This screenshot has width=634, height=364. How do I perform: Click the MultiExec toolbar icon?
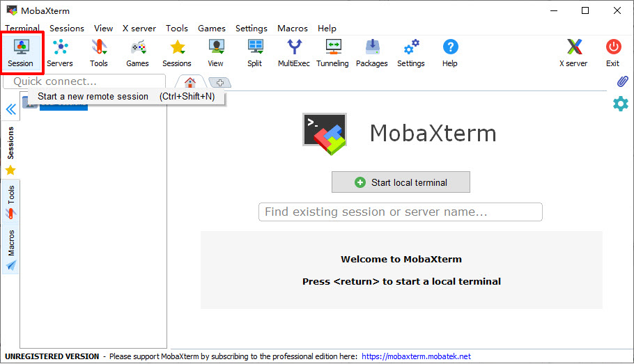295,52
